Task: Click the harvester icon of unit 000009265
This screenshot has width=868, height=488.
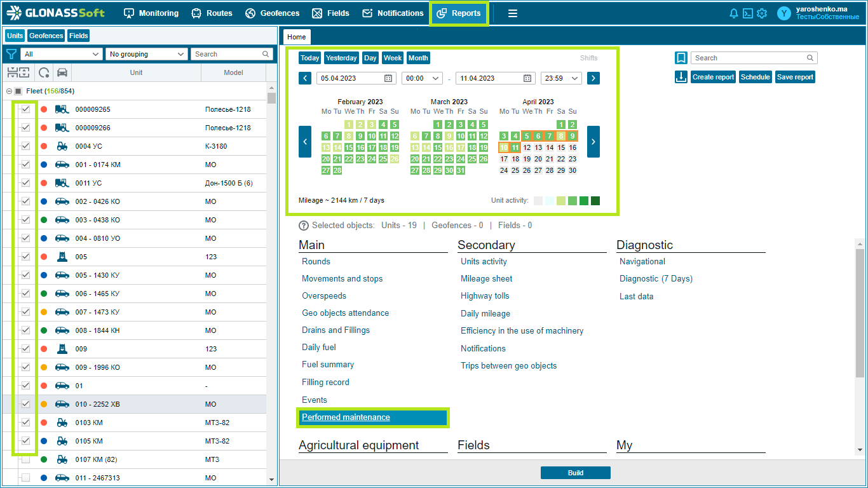Action: point(62,109)
